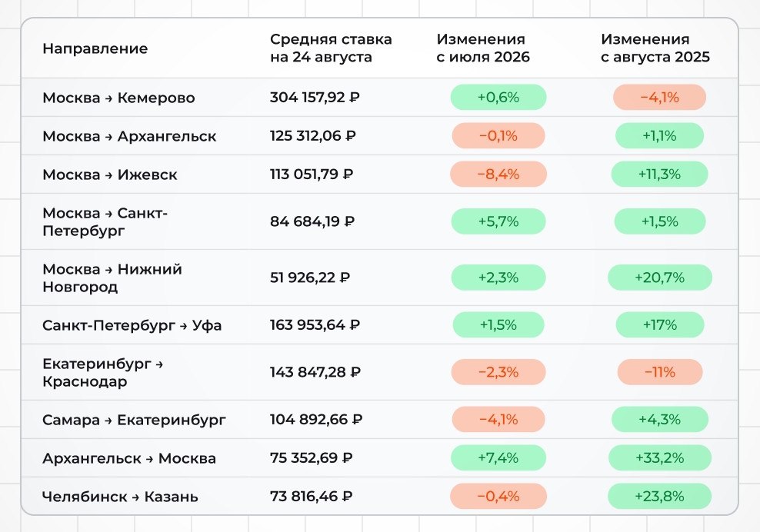Click the +5,7% green badge

pyautogui.click(x=498, y=221)
